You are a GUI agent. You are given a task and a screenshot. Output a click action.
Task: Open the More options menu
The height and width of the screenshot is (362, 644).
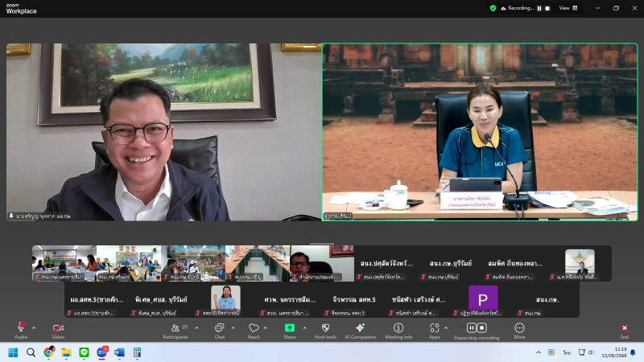(519, 328)
